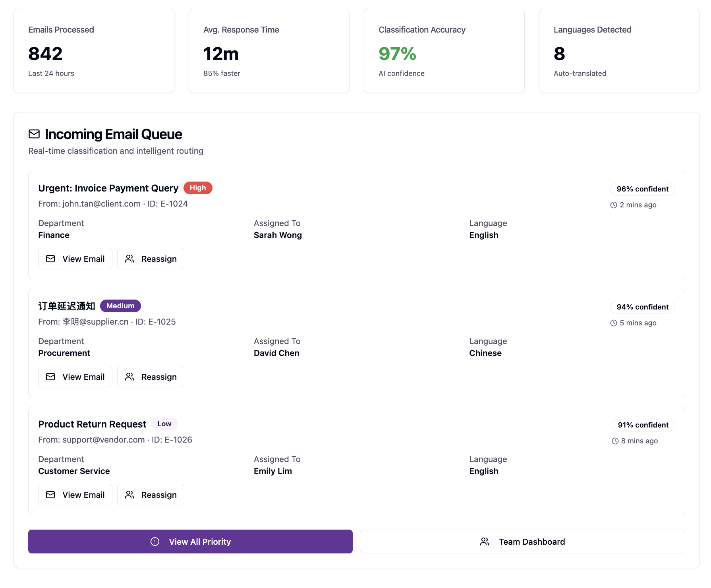Click the 96% confident chip

tap(642, 189)
